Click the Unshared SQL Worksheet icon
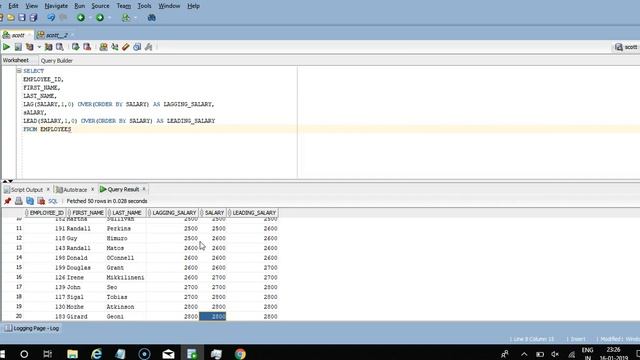The width and height of the screenshot is (640, 360). (x=103, y=47)
